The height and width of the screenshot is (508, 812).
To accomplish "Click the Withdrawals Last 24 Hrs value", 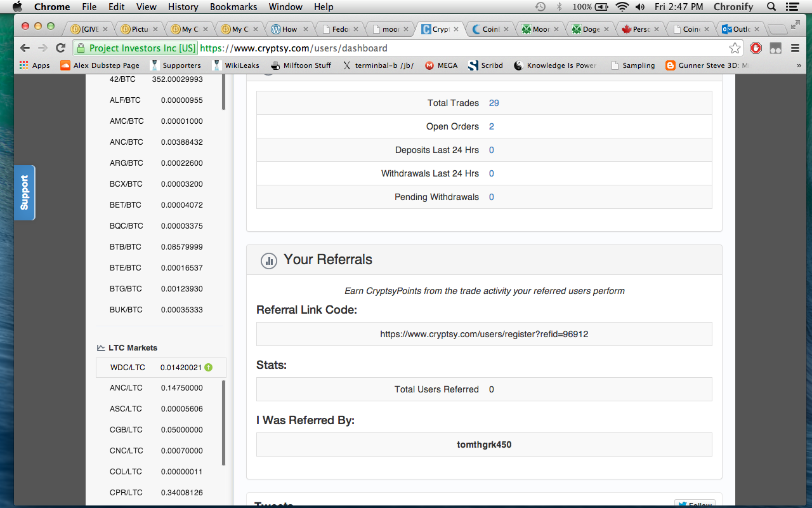I will [492, 173].
